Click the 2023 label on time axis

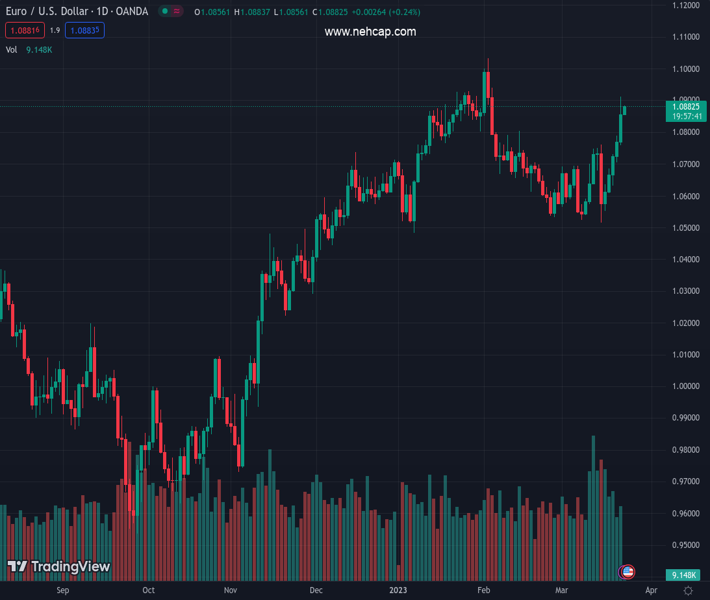pyautogui.click(x=399, y=591)
